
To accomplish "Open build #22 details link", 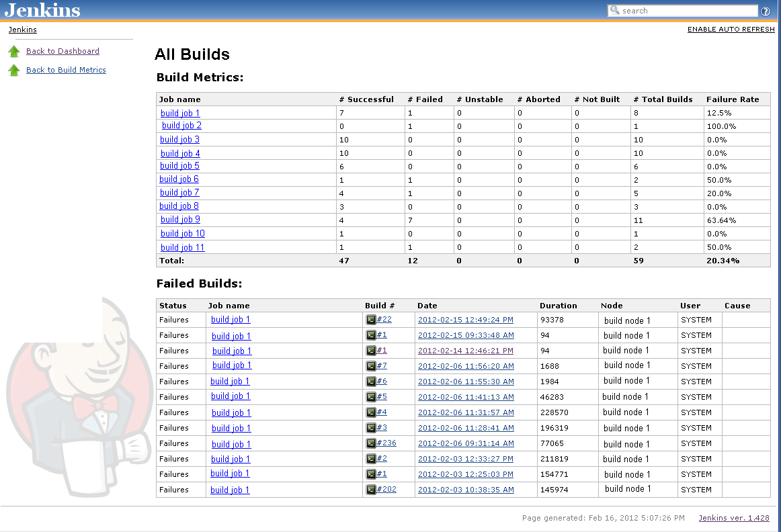I will click(x=384, y=320).
